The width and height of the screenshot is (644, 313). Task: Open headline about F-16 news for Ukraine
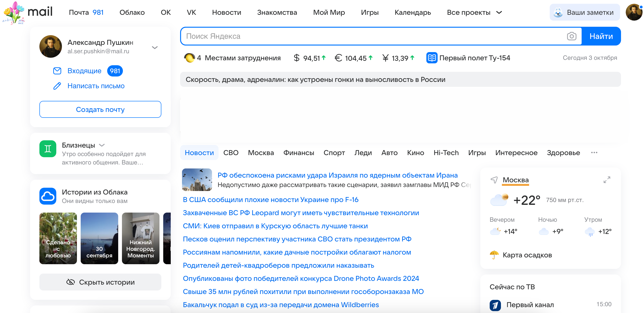[x=270, y=200]
